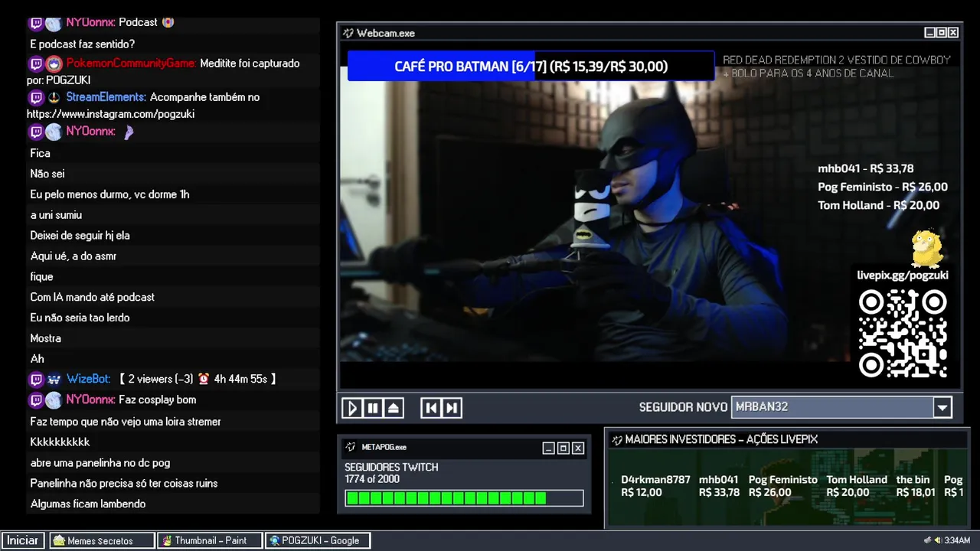Click 'the bin R$ 18,01' ticker entry

click(x=915, y=486)
